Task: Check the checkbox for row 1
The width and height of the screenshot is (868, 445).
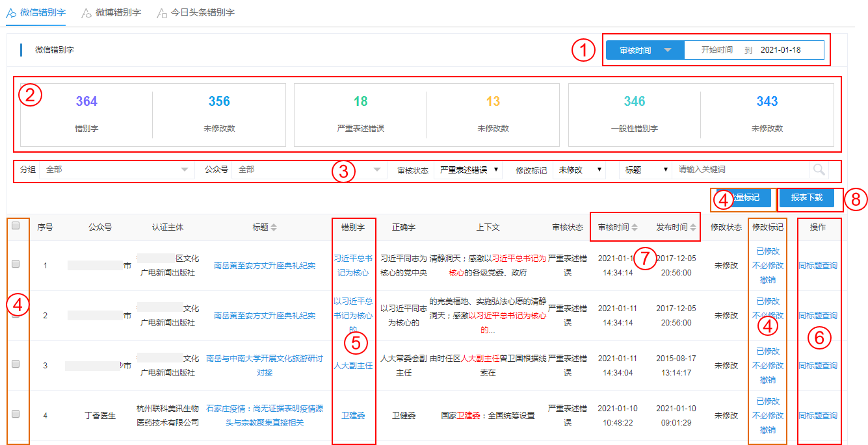Action: click(16, 264)
